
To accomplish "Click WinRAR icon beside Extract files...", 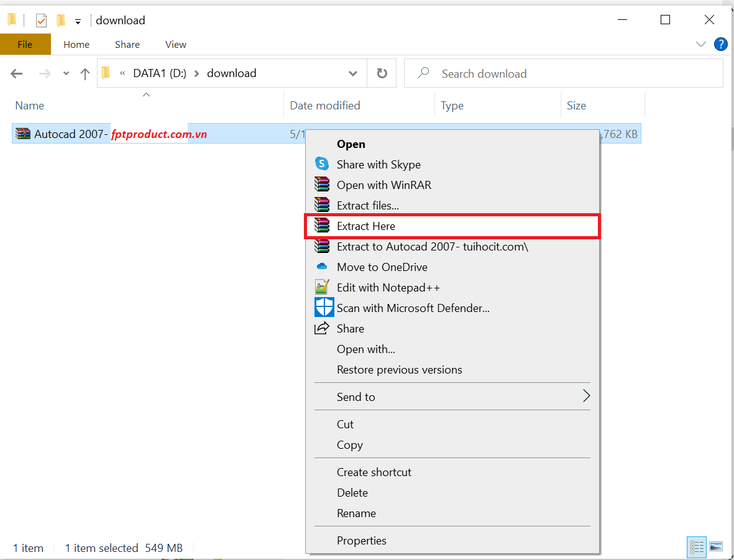I will click(322, 205).
